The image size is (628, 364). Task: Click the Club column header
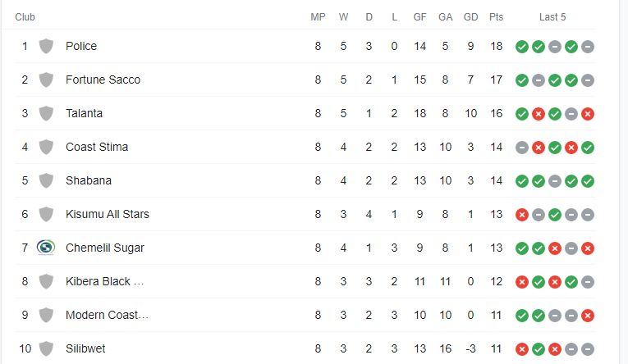coord(25,17)
